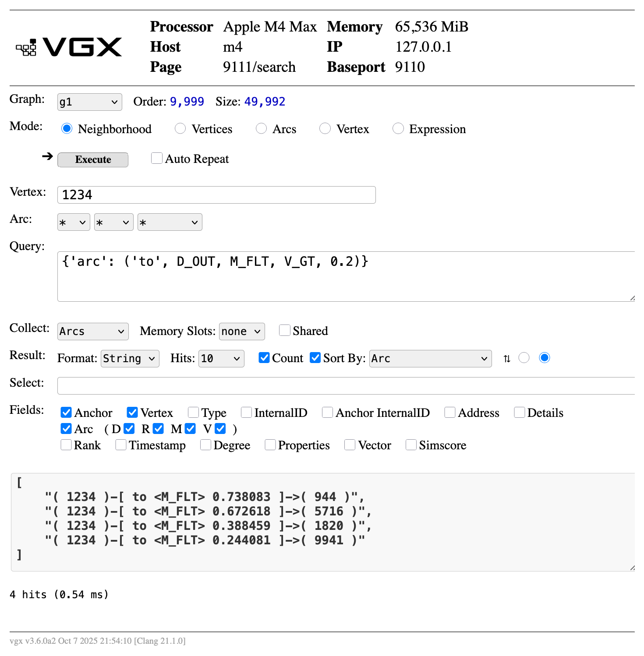
Task: Select the first sort order radio button
Action: [524, 358]
